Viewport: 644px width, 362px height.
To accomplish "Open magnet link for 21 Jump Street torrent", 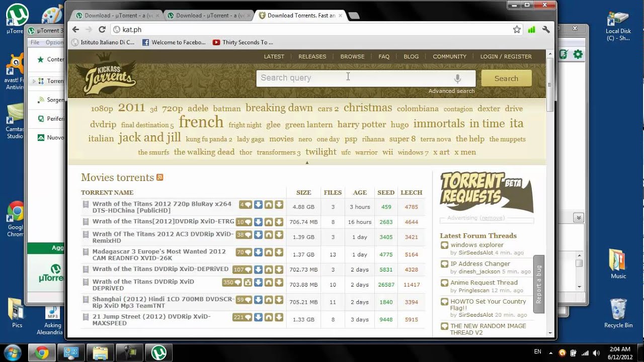I will point(269,317).
